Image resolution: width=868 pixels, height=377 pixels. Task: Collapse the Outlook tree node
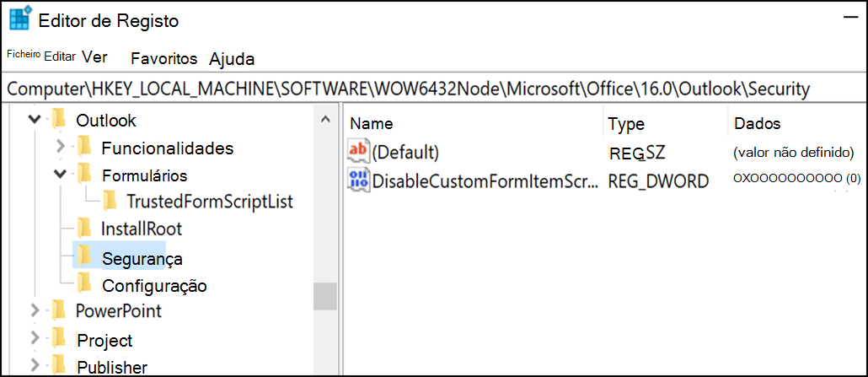pyautogui.click(x=35, y=119)
